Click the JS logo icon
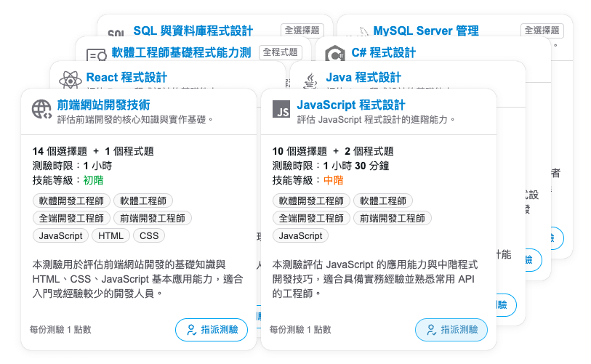The height and width of the screenshot is (364, 591). point(281,110)
